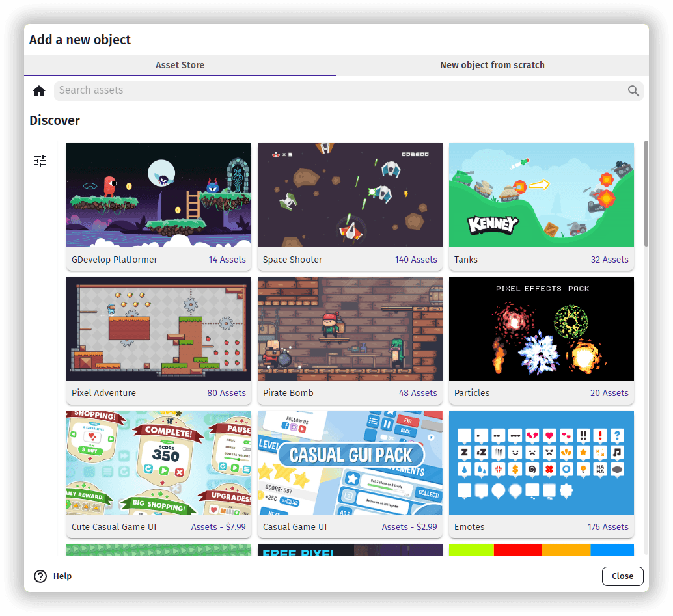Open the asset filters panel icon
Image resolution: width=673 pixels, height=616 pixels.
(40, 160)
